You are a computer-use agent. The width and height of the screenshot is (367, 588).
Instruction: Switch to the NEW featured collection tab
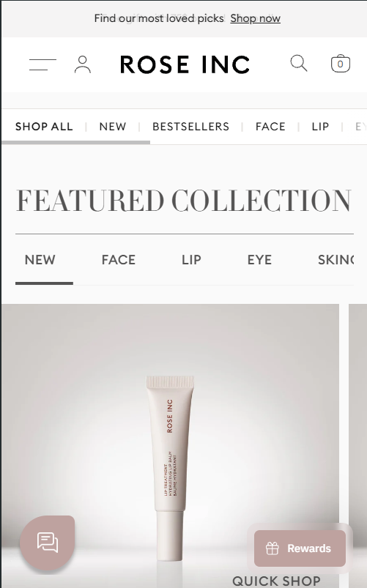click(40, 260)
